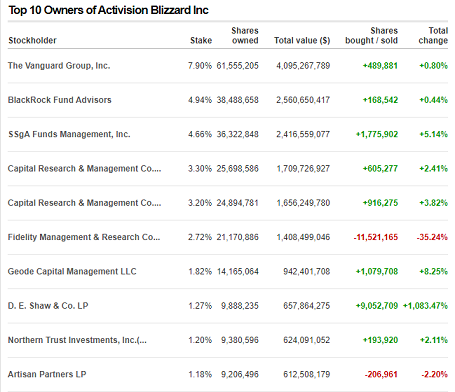This screenshot has height=392, width=455.
Task: Click Fidelity's -11,521,165 shares sold value
Action: click(376, 237)
